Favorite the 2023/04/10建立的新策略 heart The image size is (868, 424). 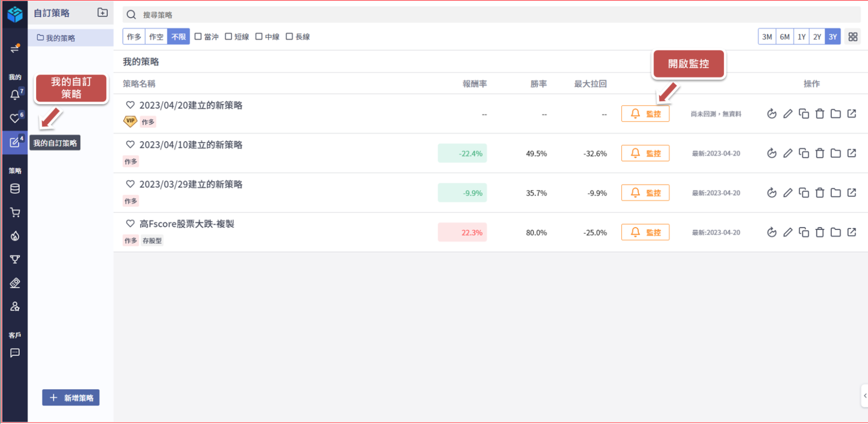pyautogui.click(x=130, y=145)
